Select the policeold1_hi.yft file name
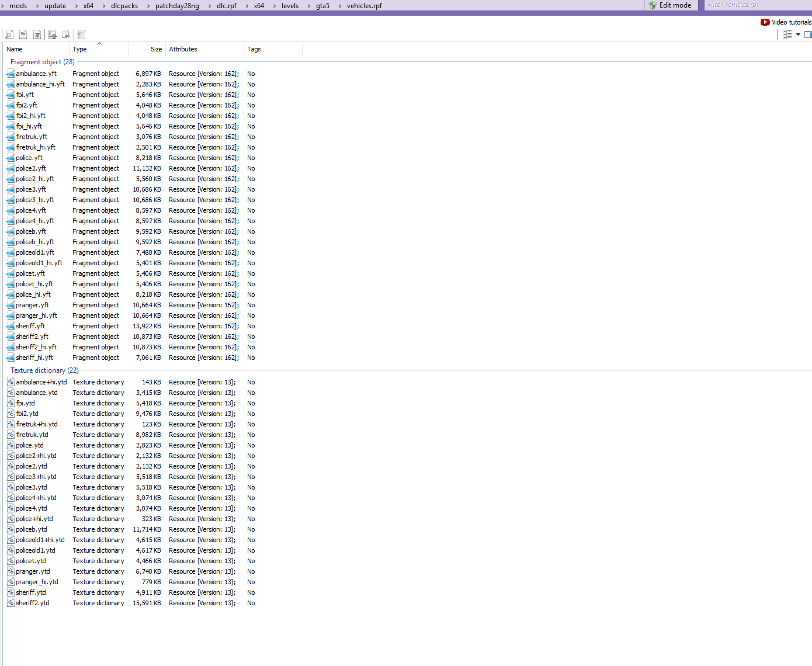Image resolution: width=812 pixels, height=666 pixels. coord(39,263)
